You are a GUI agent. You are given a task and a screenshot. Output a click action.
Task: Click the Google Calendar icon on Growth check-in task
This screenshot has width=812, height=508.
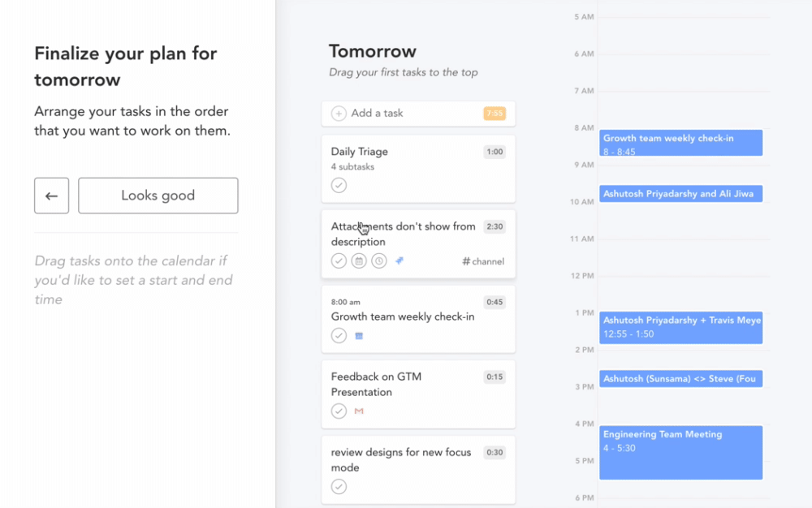click(358, 335)
